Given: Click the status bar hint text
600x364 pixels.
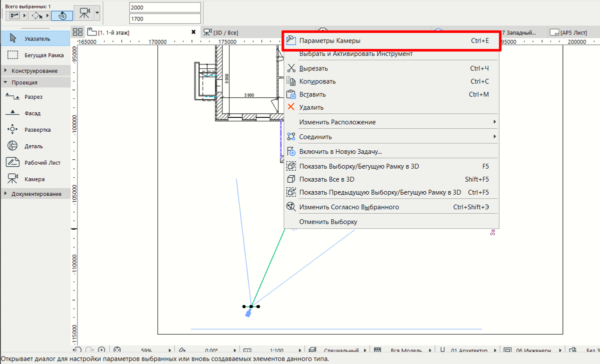Looking at the screenshot, I should 165,359.
